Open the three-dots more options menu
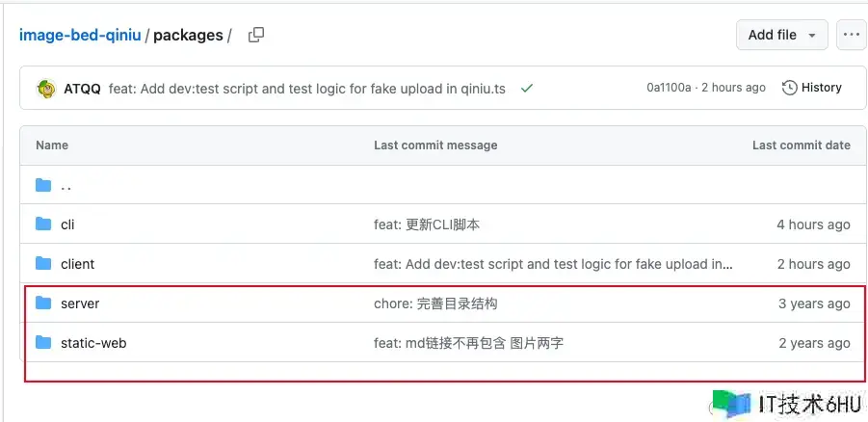 pyautogui.click(x=852, y=35)
